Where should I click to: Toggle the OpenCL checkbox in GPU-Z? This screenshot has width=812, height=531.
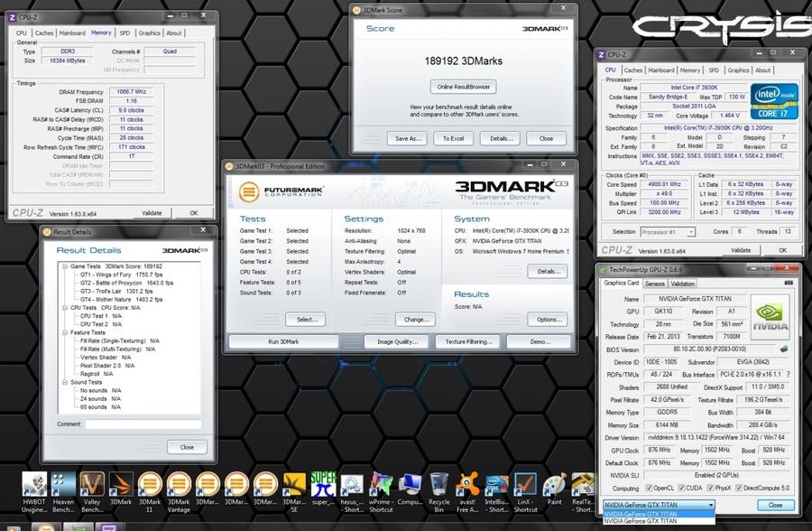click(649, 488)
